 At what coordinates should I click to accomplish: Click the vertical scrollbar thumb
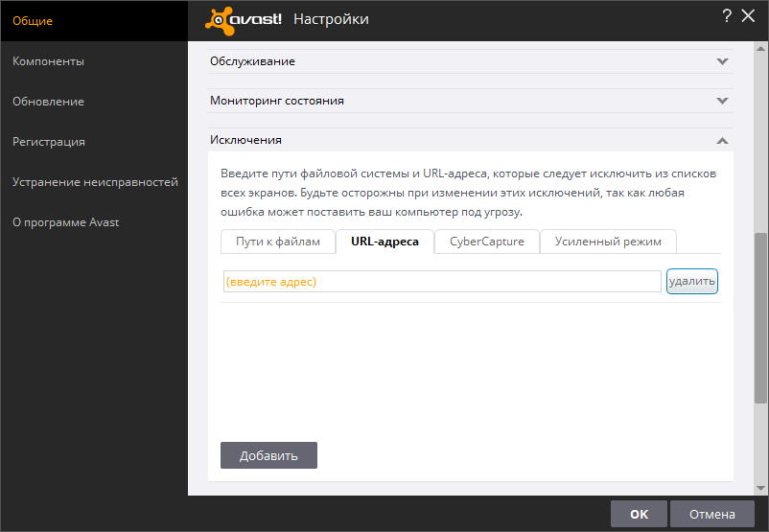760,318
